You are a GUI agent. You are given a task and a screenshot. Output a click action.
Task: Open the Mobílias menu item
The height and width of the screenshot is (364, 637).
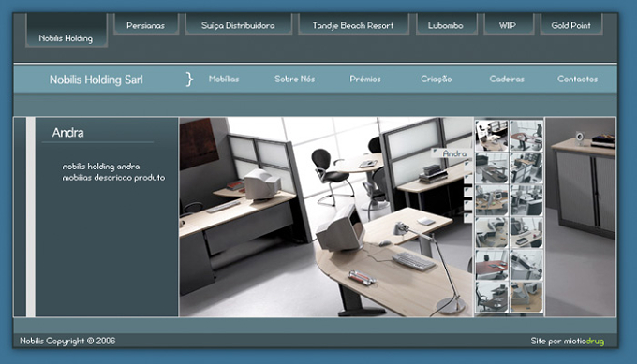224,80
